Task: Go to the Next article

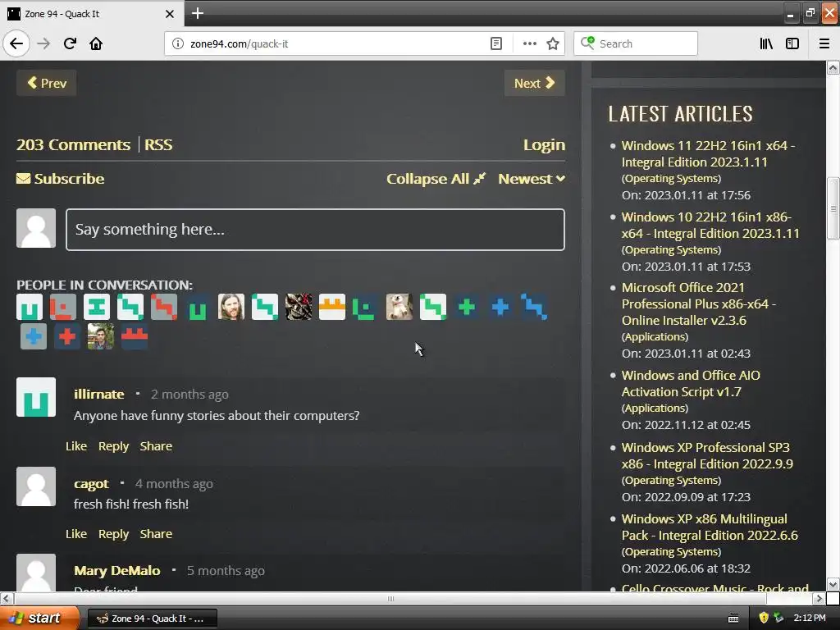Action: 534,83
